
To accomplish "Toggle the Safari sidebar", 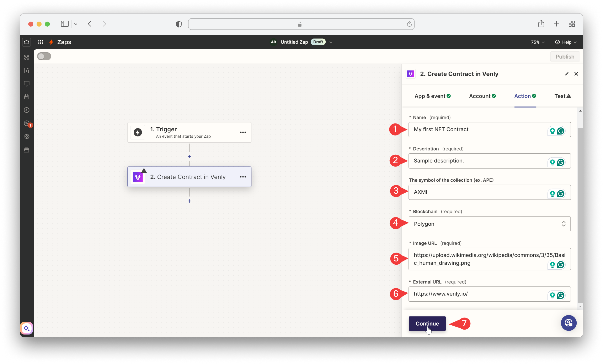I will 65,24.
